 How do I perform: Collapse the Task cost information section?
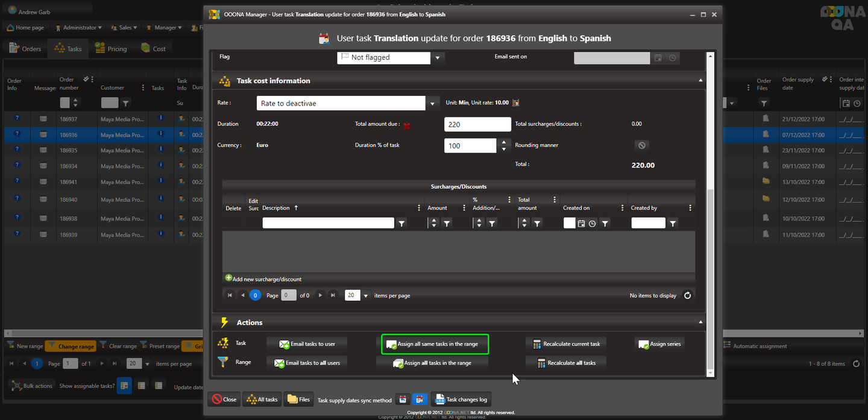pyautogui.click(x=700, y=80)
